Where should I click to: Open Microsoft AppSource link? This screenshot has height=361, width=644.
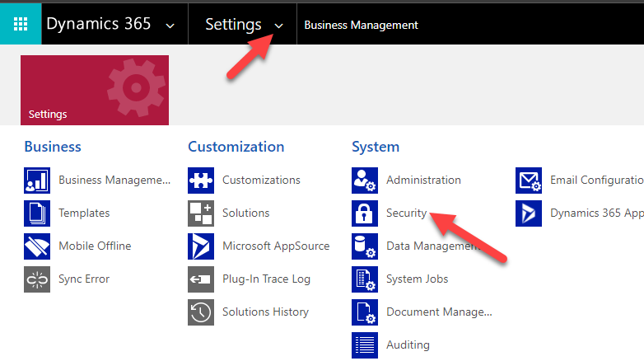(x=275, y=246)
